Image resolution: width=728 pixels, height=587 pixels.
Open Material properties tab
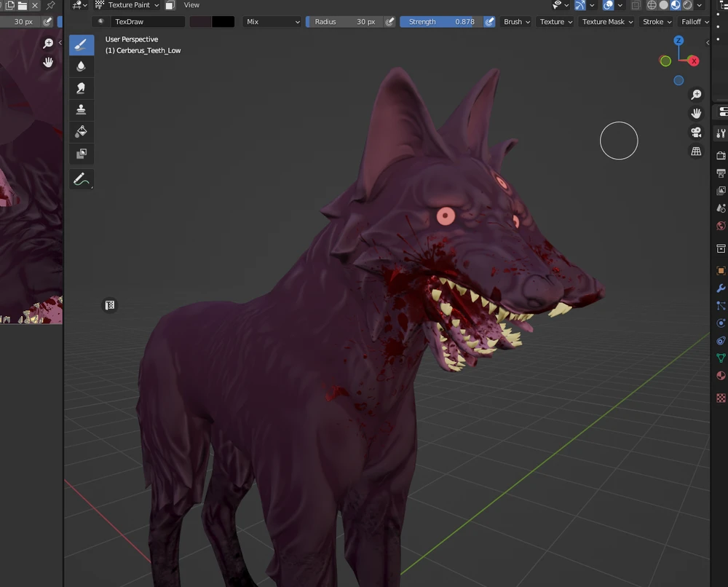[721, 376]
